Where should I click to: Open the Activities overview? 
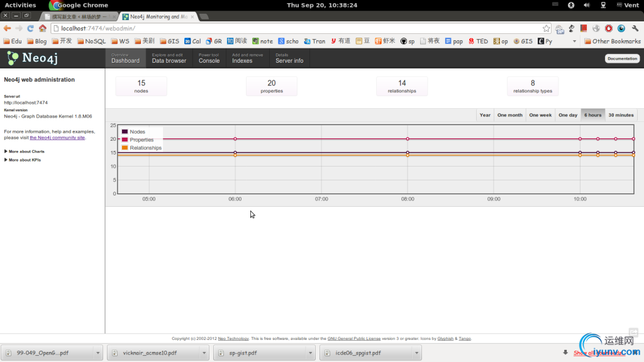[20, 5]
